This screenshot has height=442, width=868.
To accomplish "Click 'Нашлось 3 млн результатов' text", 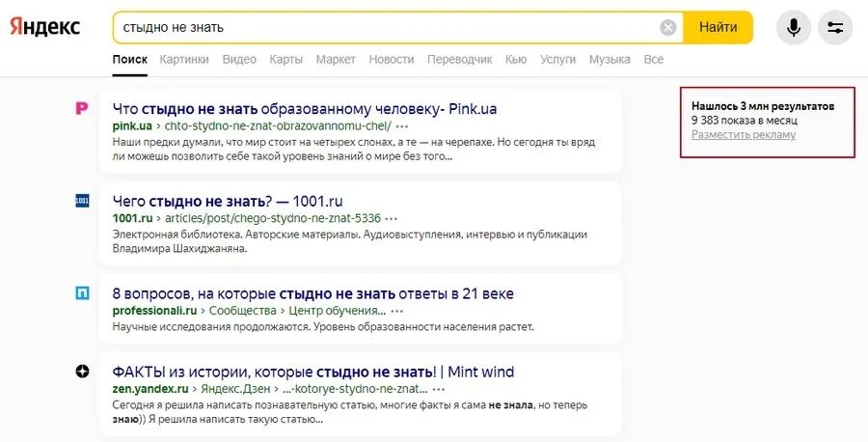I will [763, 106].
